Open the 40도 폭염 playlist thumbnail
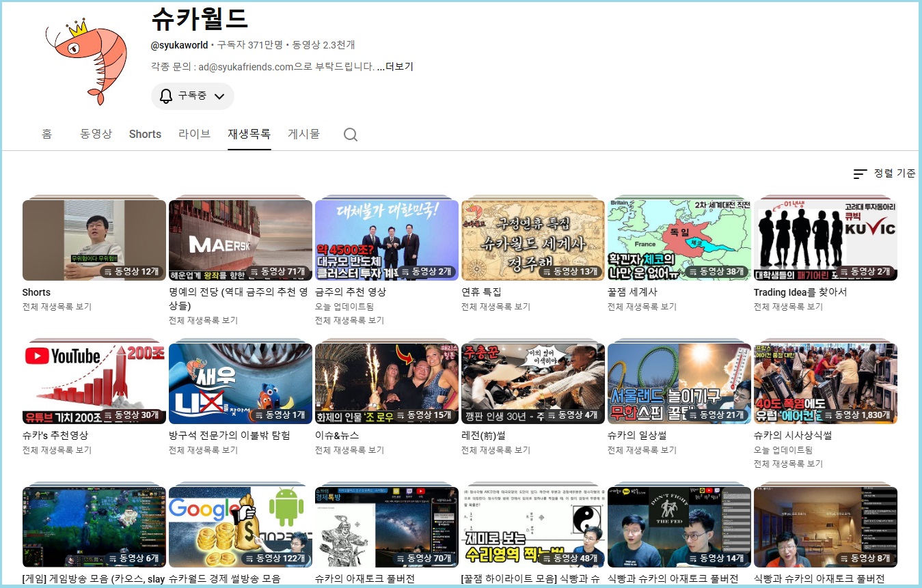Screen dimensions: 922x588 [x=826, y=383]
